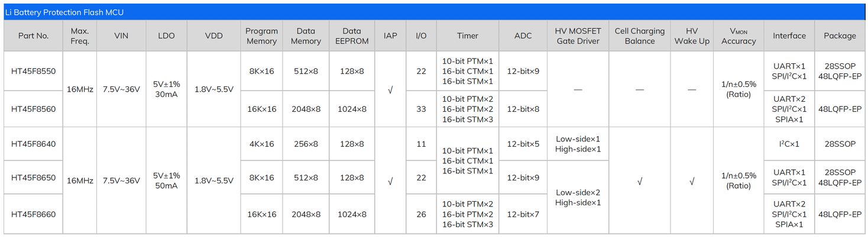The width and height of the screenshot is (868, 239).
Task: Open the HT45F8560 part number link
Action: click(x=33, y=109)
